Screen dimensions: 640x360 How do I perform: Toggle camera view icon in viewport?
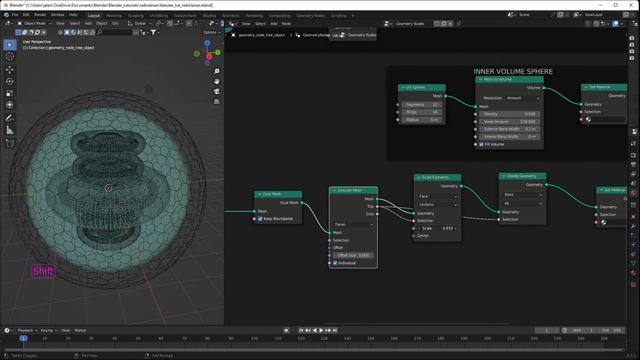pos(217,91)
